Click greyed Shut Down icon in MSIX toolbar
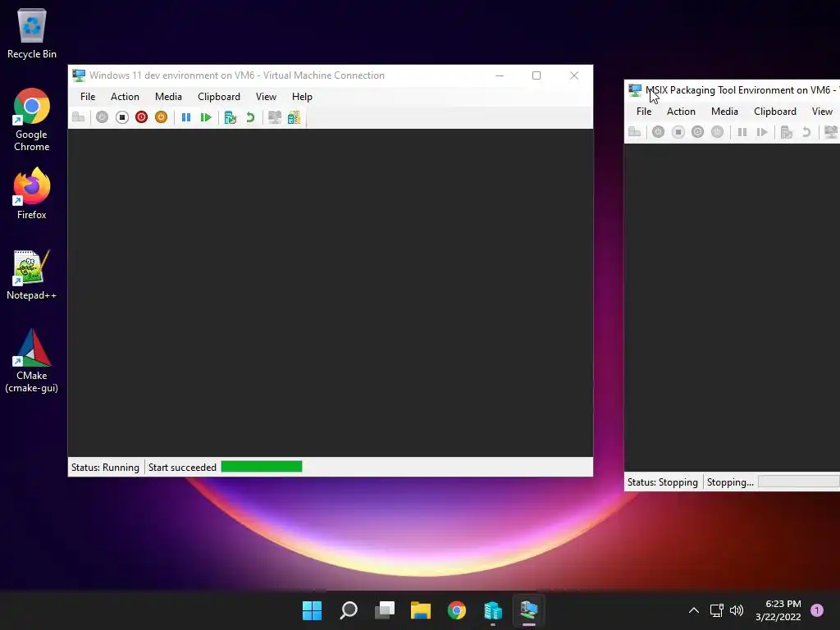The height and width of the screenshot is (630, 840). pos(697,132)
